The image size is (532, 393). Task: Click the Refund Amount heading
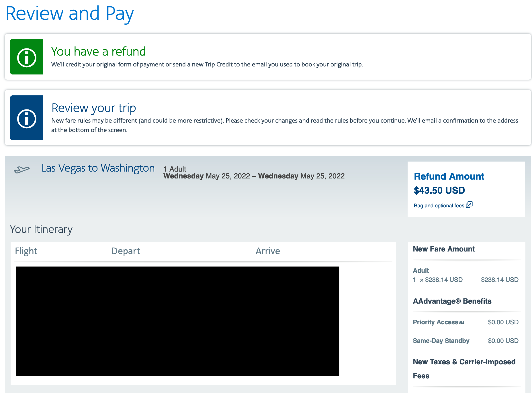coord(449,176)
